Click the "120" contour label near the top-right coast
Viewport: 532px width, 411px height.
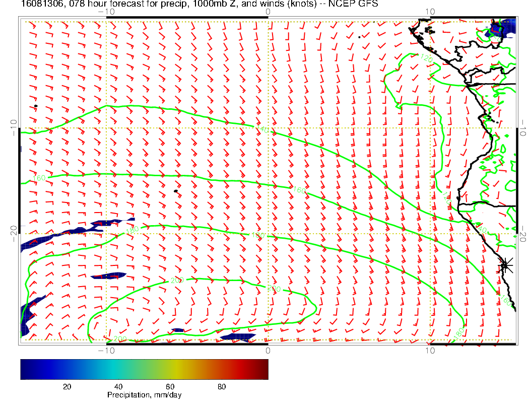(x=426, y=58)
